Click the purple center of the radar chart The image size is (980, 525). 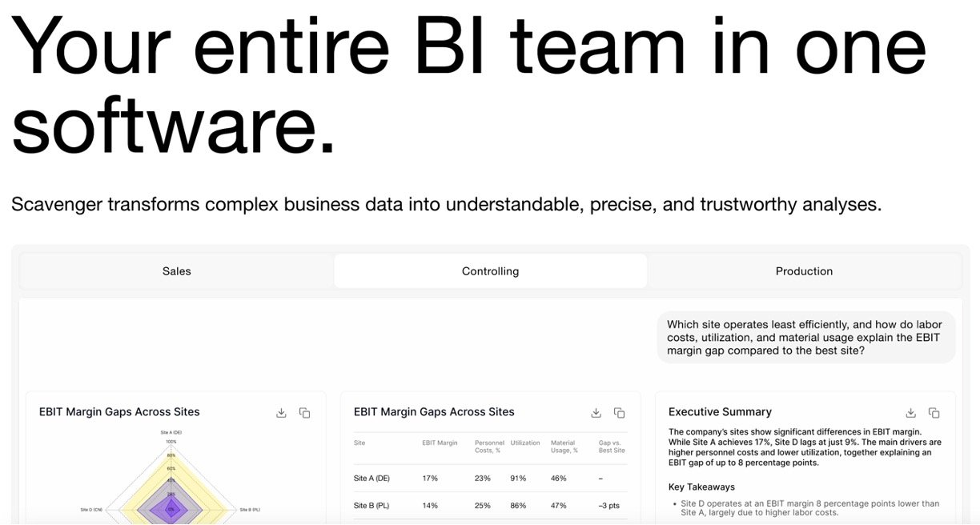tap(171, 509)
